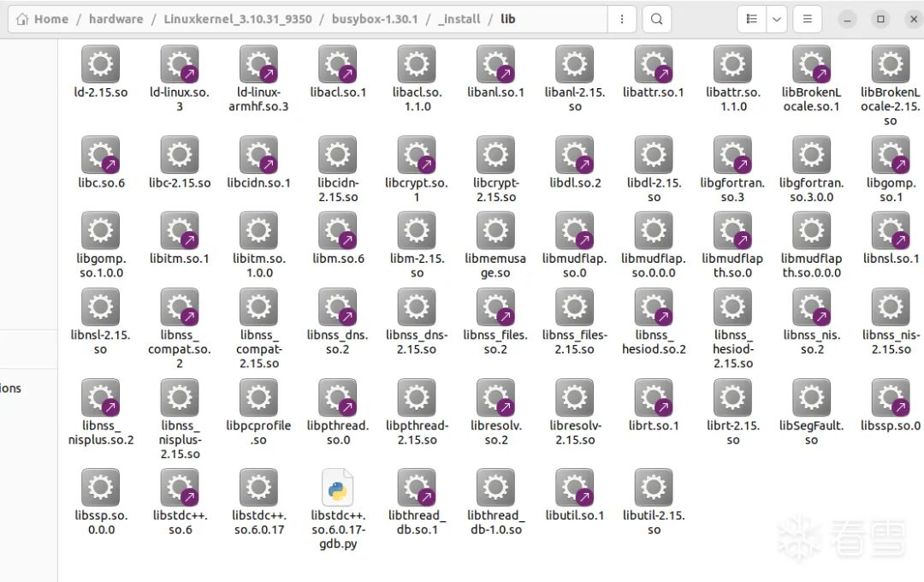Expand the view options dropdown chevron
The image size is (924, 582).
(777, 19)
